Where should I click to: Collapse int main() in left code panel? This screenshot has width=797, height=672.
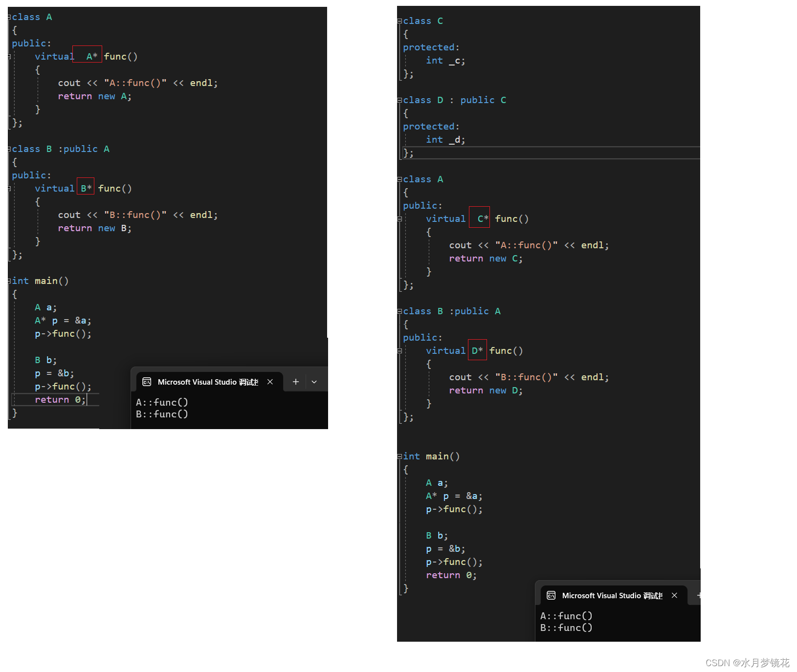click(9, 281)
